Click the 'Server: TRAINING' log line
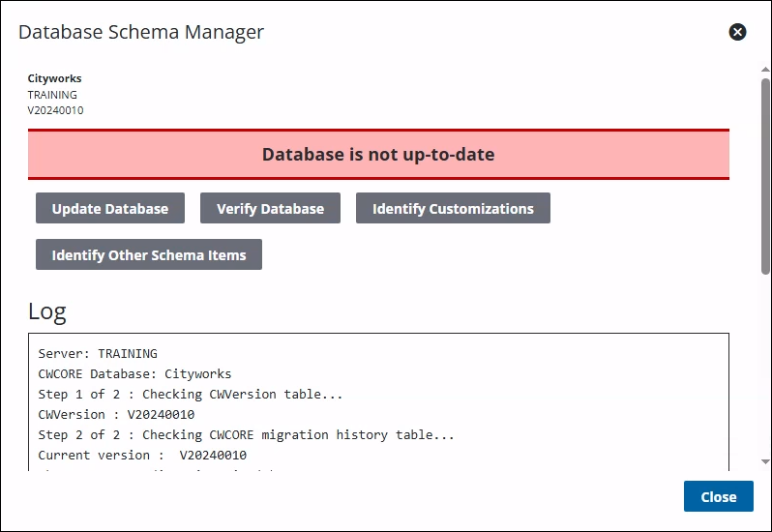The image size is (772, 532). [98, 354]
